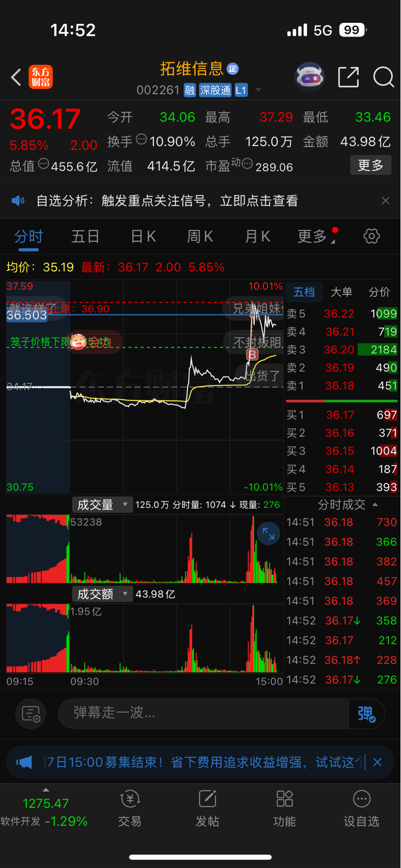Tap the 融 margin badge
This screenshot has height=868, width=401.
[190, 90]
